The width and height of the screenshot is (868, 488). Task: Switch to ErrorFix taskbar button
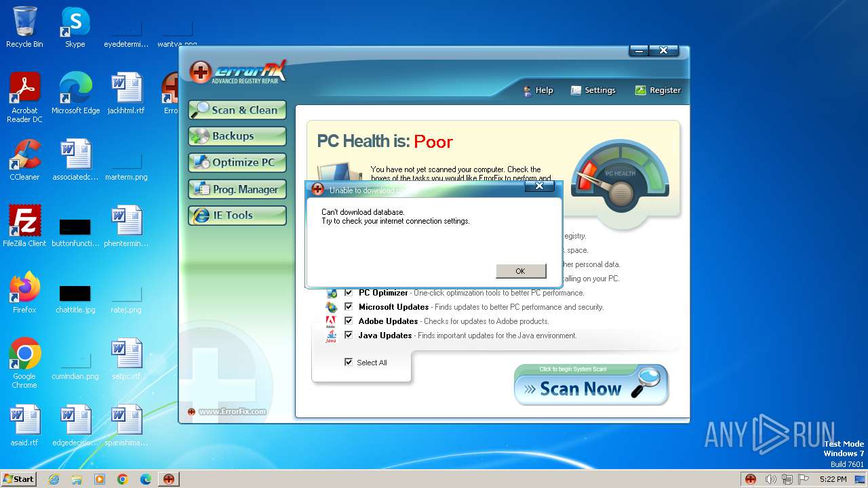click(169, 479)
